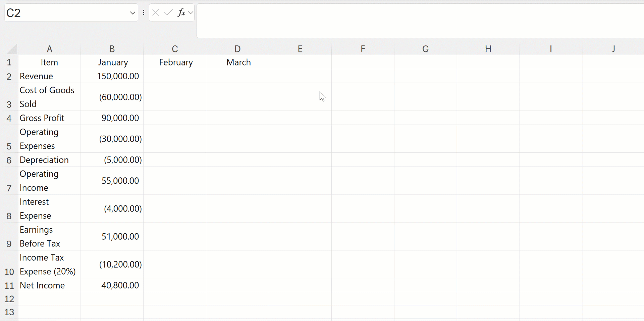Select column H header
The image size is (644, 321).
click(488, 49)
